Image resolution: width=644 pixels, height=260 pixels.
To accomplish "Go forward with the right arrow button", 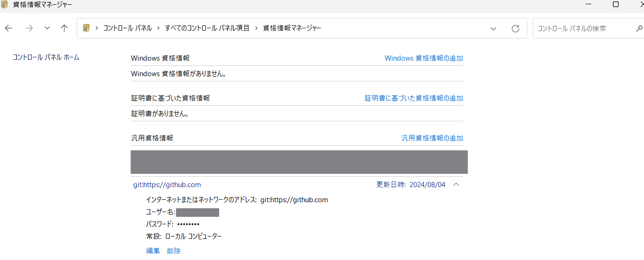I will [29, 28].
